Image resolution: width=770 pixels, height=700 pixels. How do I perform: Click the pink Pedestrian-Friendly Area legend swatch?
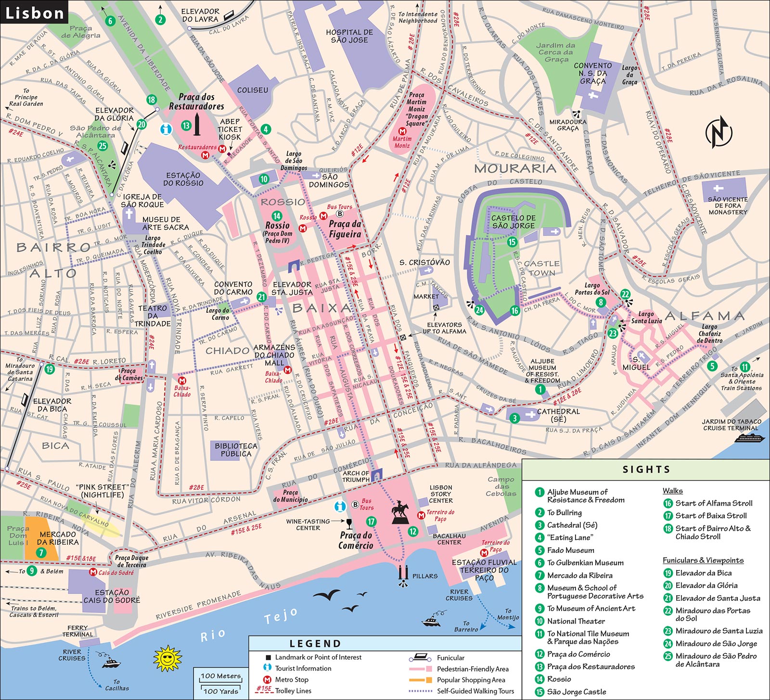tap(421, 669)
